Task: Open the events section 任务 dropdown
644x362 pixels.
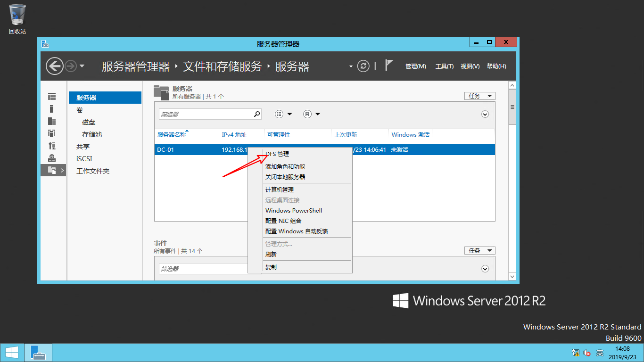Action: click(480, 250)
